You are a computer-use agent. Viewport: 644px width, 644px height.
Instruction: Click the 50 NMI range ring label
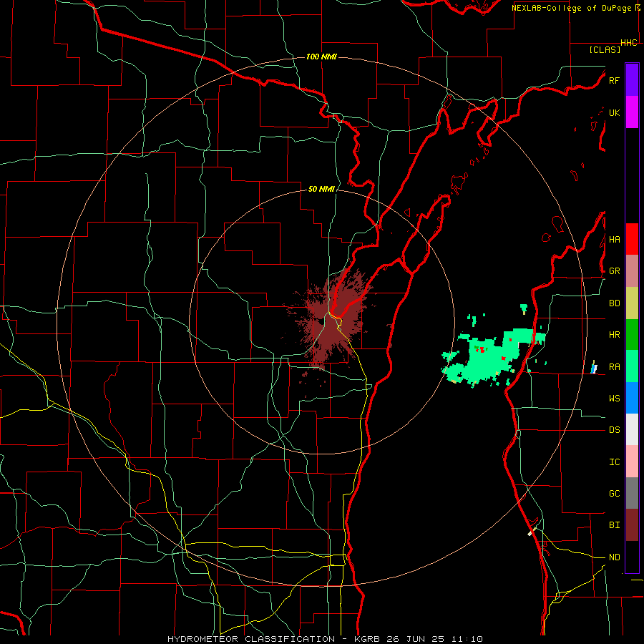[x=321, y=189]
